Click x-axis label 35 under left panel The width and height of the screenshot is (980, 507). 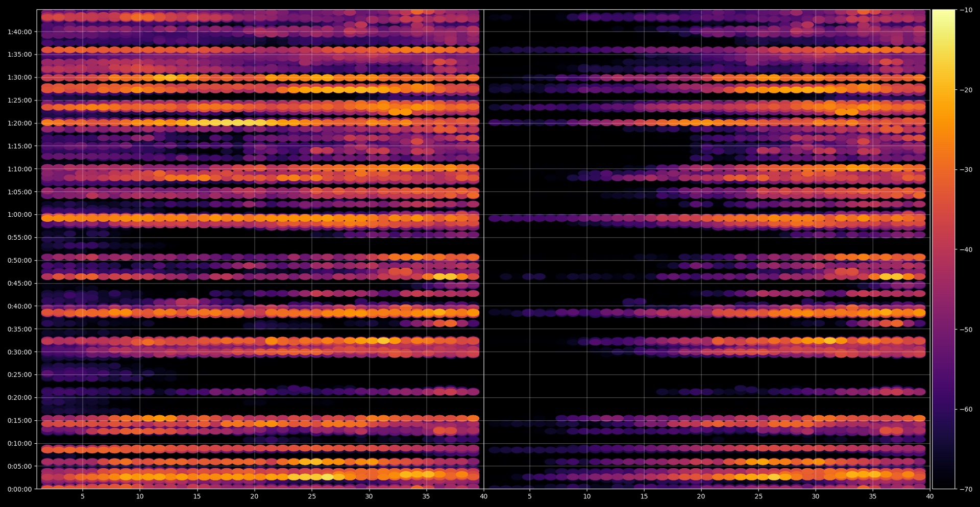(426, 496)
